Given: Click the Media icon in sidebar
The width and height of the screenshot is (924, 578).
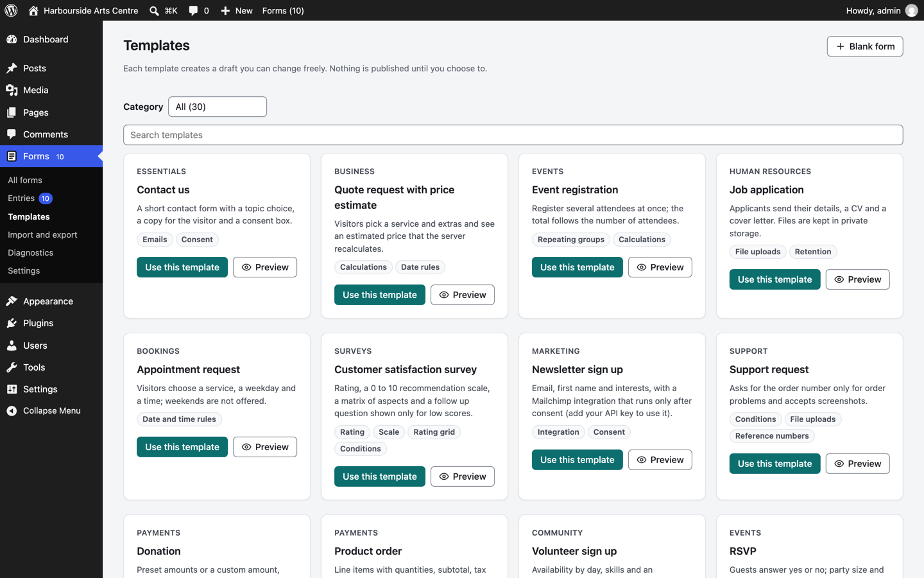Looking at the screenshot, I should (x=12, y=90).
